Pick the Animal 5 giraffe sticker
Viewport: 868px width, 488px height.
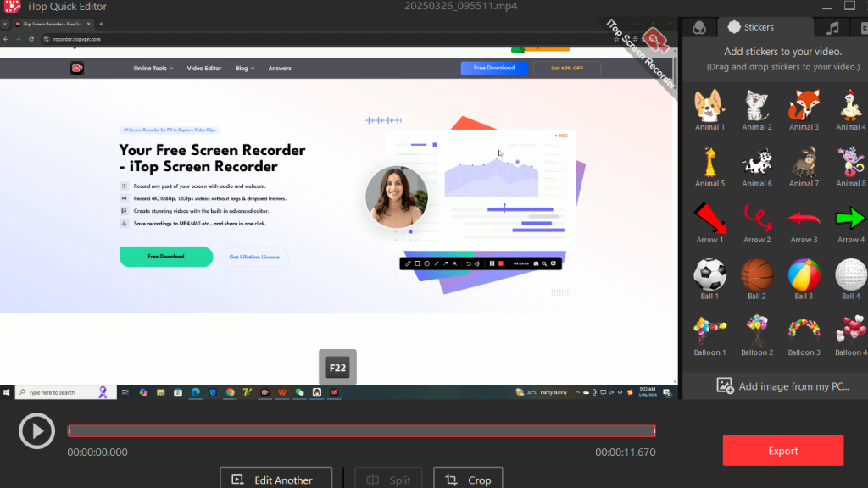point(709,162)
